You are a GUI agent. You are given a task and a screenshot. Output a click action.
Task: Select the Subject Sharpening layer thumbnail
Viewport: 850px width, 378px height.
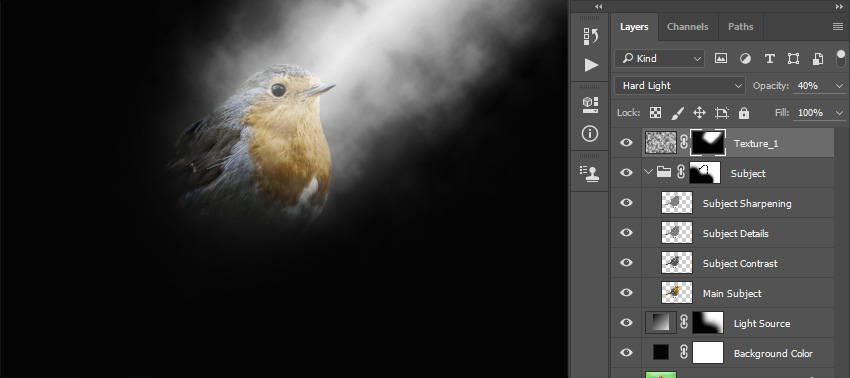(677, 203)
